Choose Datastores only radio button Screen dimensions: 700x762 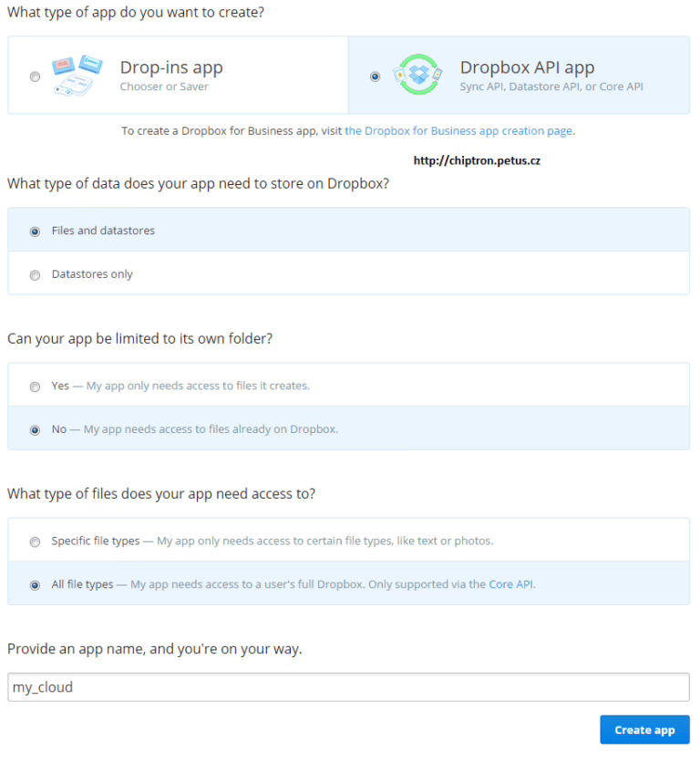pyautogui.click(x=35, y=275)
